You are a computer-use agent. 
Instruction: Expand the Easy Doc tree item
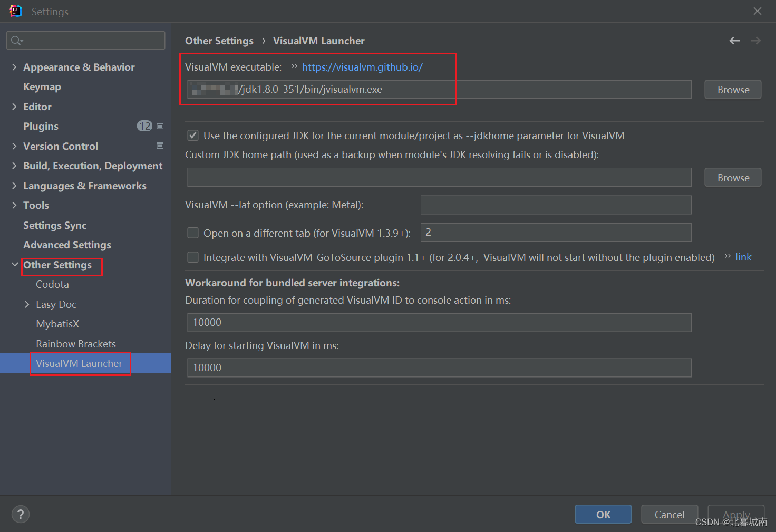[27, 304]
